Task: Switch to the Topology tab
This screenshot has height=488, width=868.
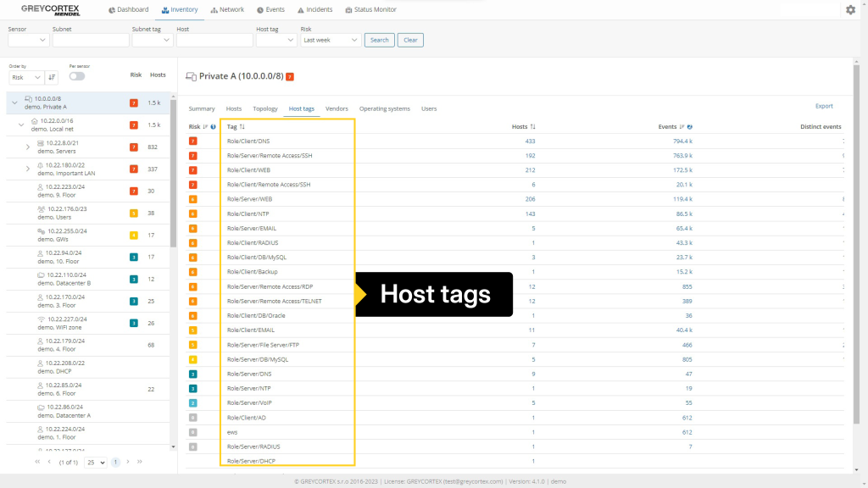Action: tap(264, 108)
